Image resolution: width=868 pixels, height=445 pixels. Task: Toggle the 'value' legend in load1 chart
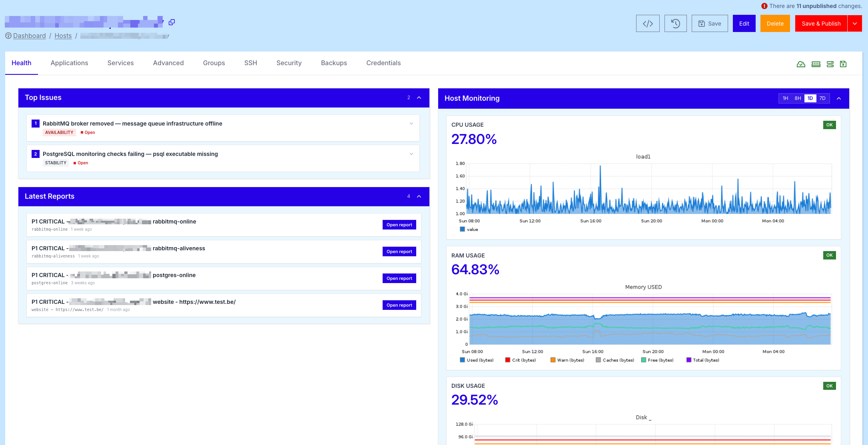point(469,229)
